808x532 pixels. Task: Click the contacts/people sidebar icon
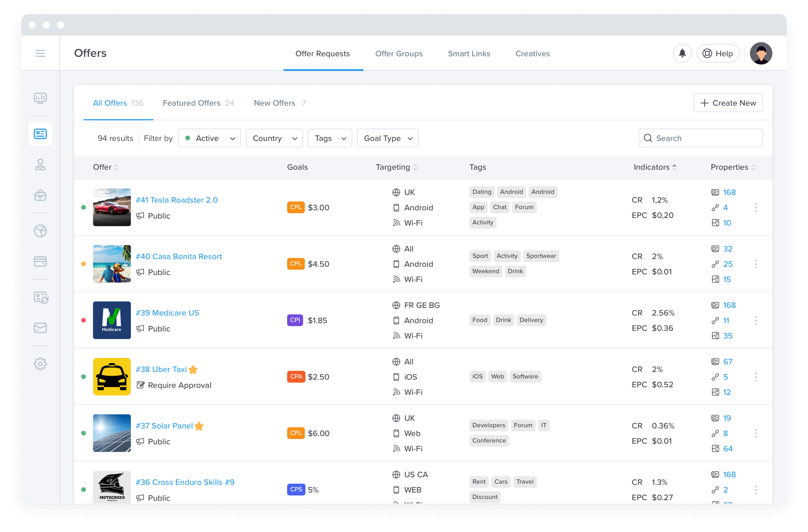(x=40, y=165)
